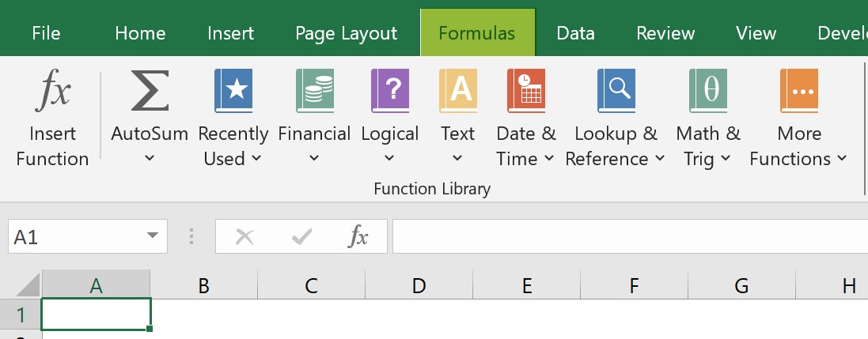This screenshot has height=339, width=868.
Task: Click the formula bar cancel X button
Action: point(244,237)
